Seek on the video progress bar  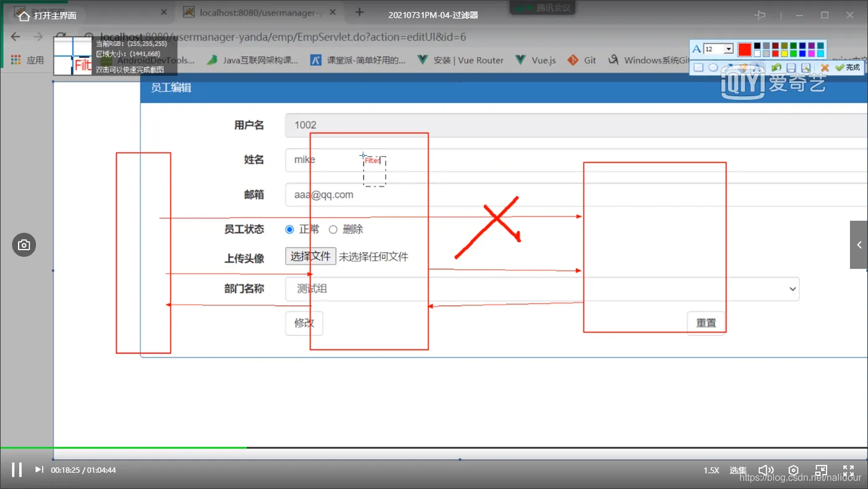[434, 447]
